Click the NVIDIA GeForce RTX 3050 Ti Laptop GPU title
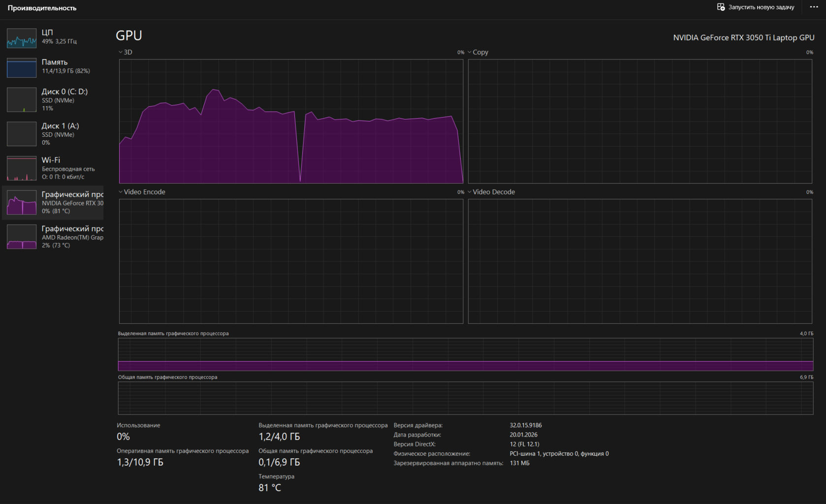 744,37
